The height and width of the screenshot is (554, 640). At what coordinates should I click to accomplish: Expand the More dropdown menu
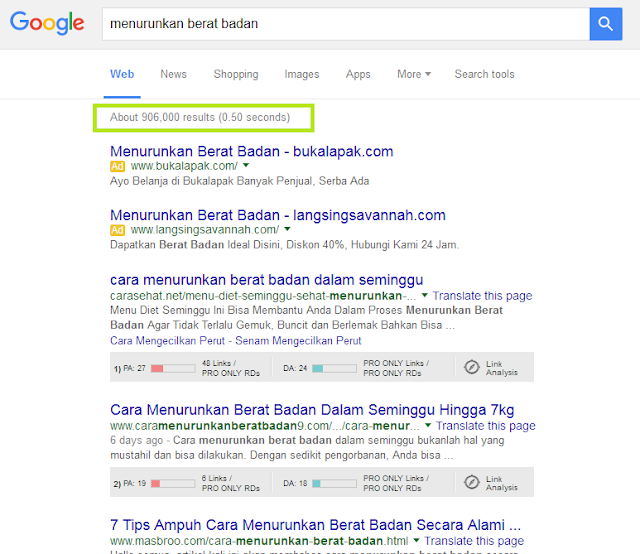pyautogui.click(x=414, y=74)
